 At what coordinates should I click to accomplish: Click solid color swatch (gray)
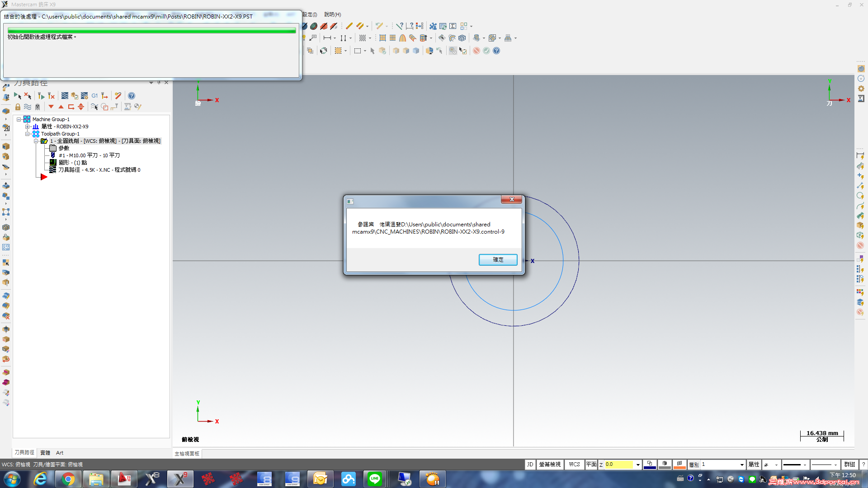[x=665, y=465]
